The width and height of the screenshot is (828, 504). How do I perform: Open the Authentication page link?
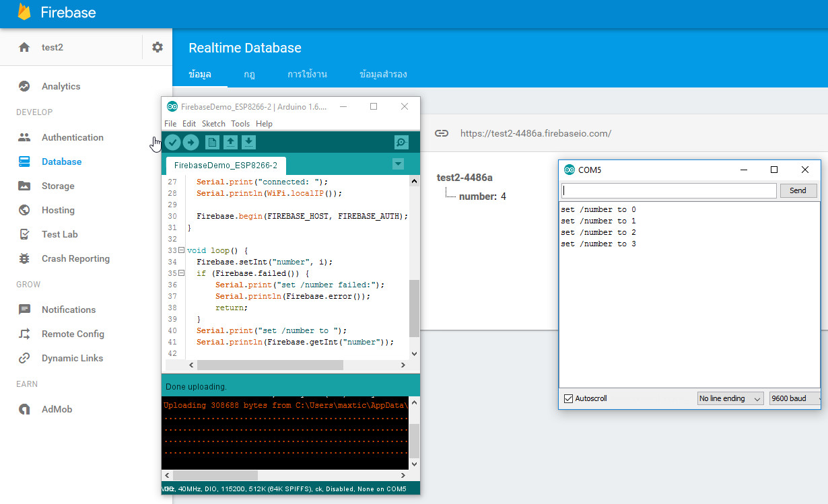pos(73,137)
